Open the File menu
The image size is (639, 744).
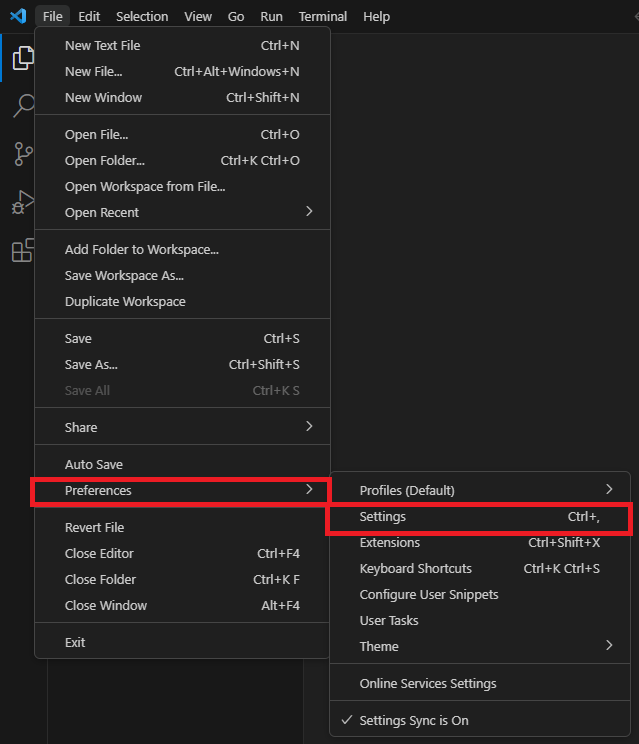coord(52,17)
